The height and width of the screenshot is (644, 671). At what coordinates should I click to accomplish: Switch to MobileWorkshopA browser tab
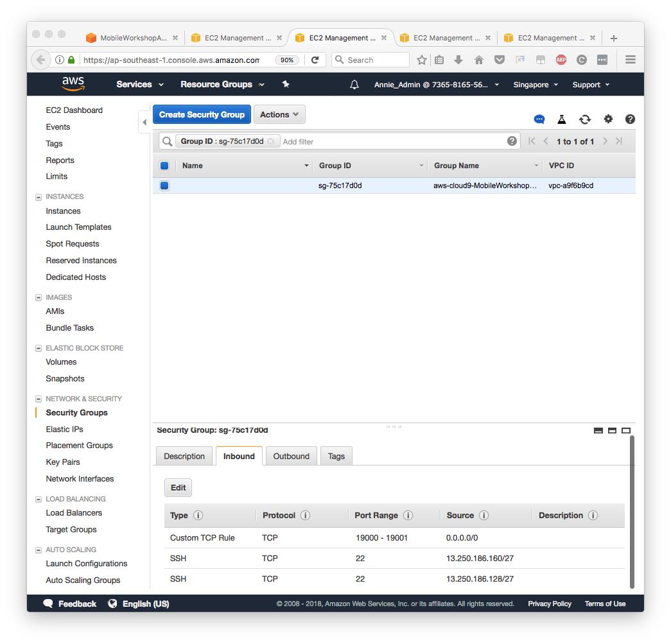(x=133, y=38)
